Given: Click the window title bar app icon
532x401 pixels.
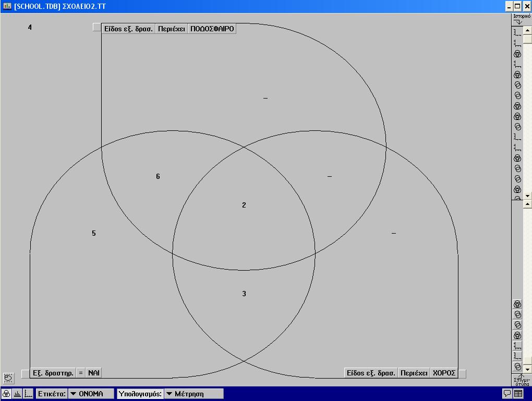Looking at the screenshot, I should point(7,6).
